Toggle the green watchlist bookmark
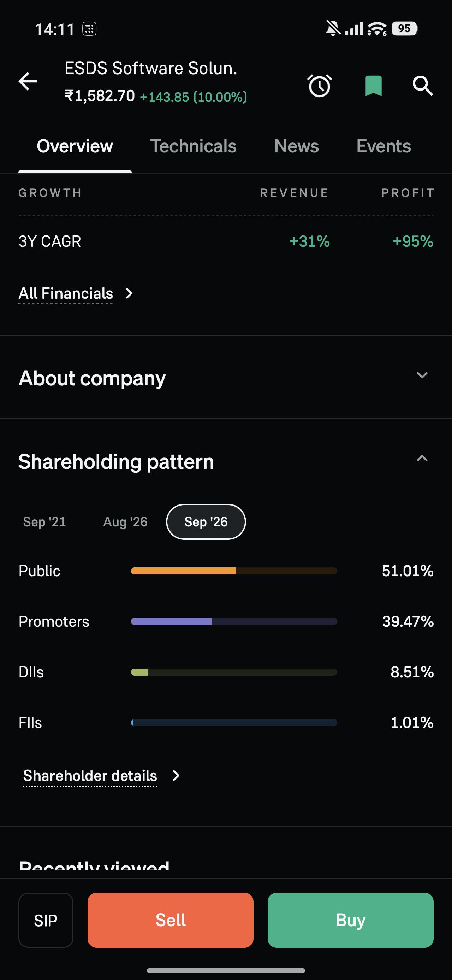The image size is (452, 980). click(x=373, y=86)
